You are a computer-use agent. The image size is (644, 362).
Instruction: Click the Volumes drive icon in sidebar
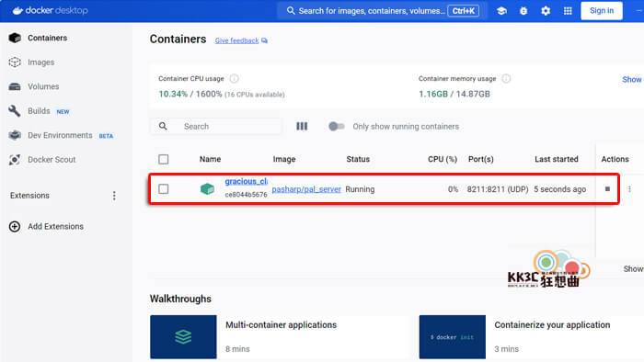pyautogui.click(x=15, y=86)
